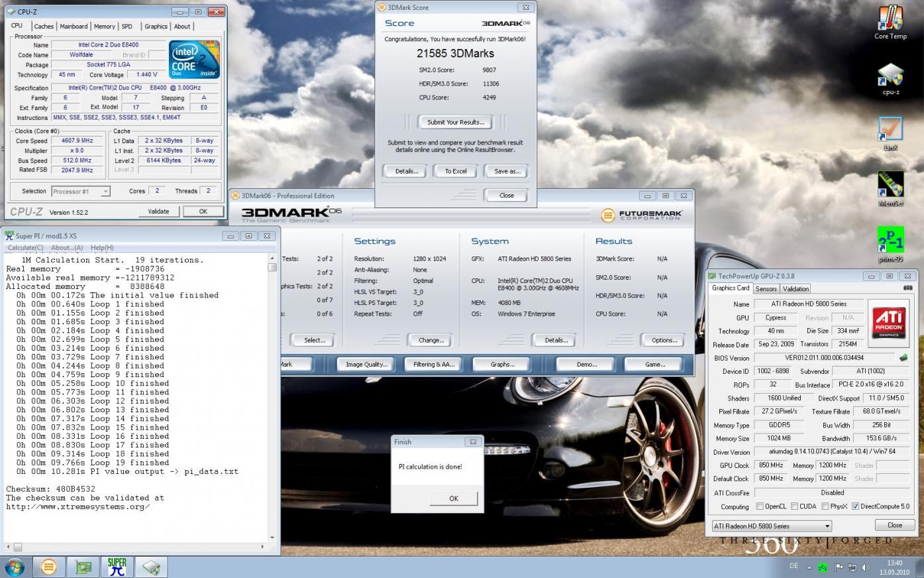This screenshot has width=924, height=578.
Task: Click the Game button in 3DMark06
Action: [x=655, y=364]
